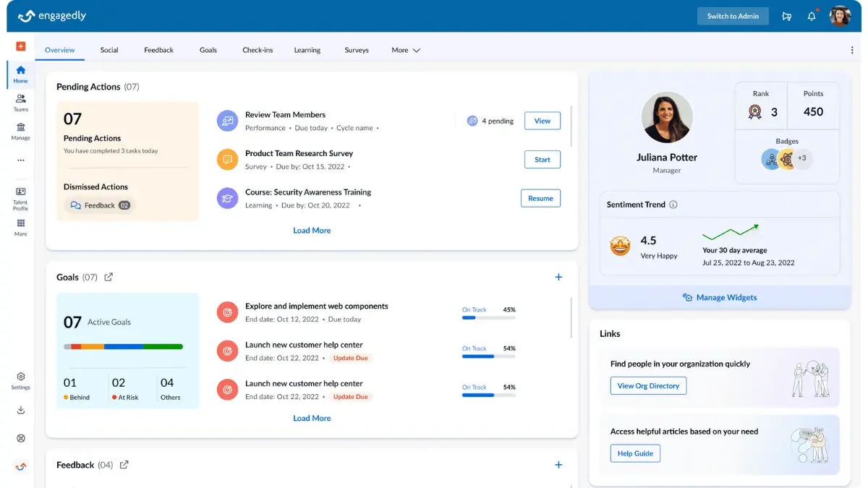Switch to the Social tab
This screenshot has width=868, height=488.
[109, 50]
